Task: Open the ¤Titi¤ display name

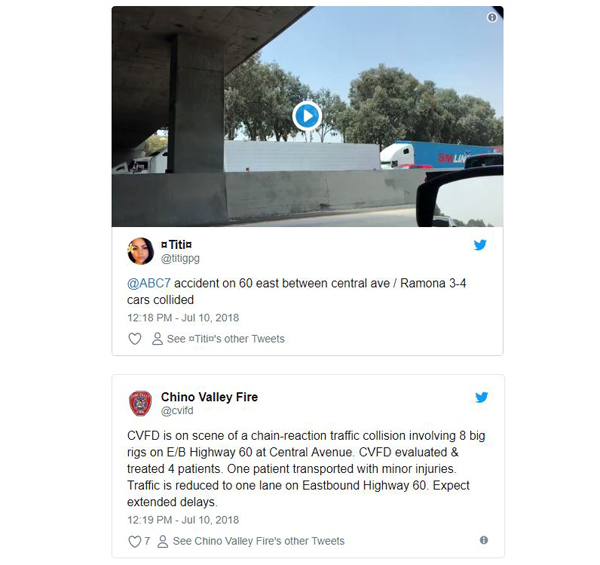Action: (x=176, y=244)
